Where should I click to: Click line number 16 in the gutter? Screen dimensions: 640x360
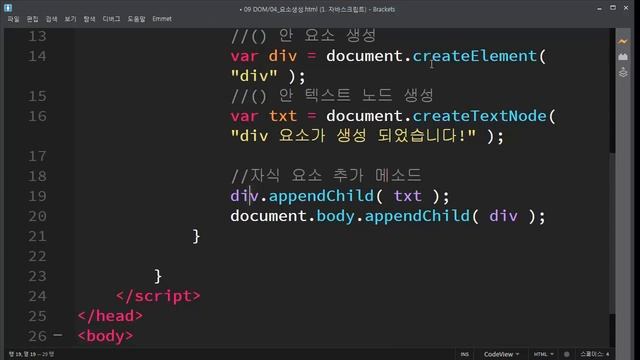tap(37, 116)
